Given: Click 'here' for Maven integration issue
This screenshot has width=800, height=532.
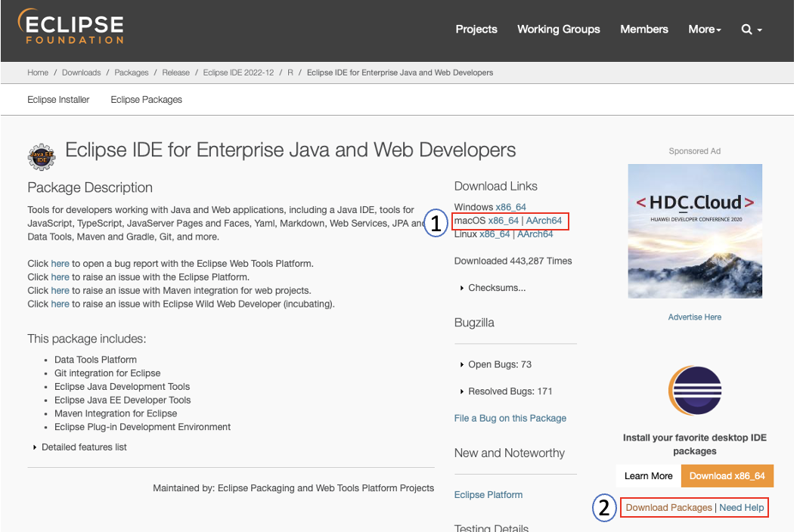Looking at the screenshot, I should [x=60, y=290].
